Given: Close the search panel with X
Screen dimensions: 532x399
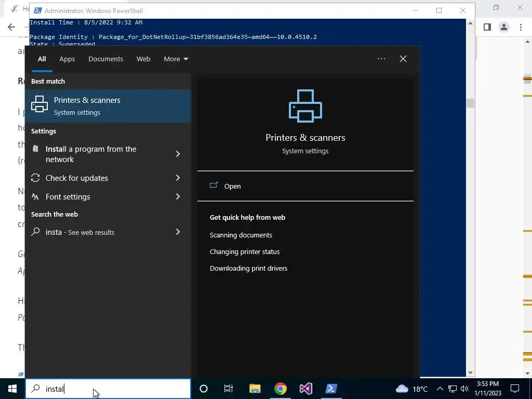Looking at the screenshot, I should pyautogui.click(x=403, y=59).
